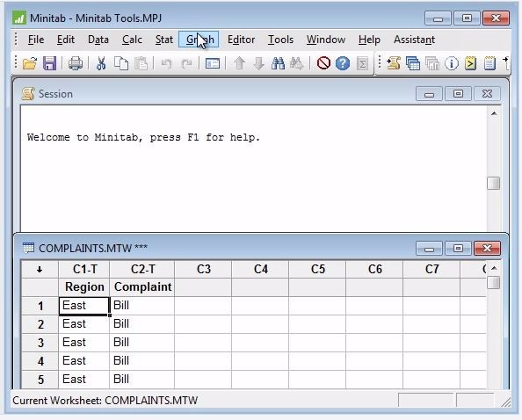Select the C5 column header

click(317, 269)
